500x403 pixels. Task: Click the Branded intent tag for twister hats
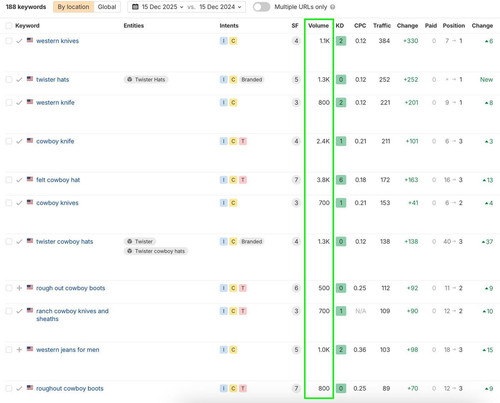click(x=252, y=80)
